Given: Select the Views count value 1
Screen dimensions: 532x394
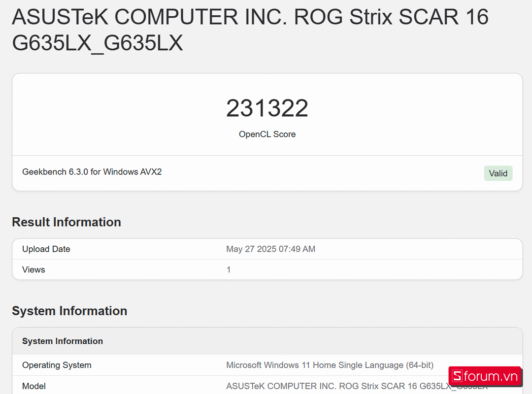Looking at the screenshot, I should [229, 270].
